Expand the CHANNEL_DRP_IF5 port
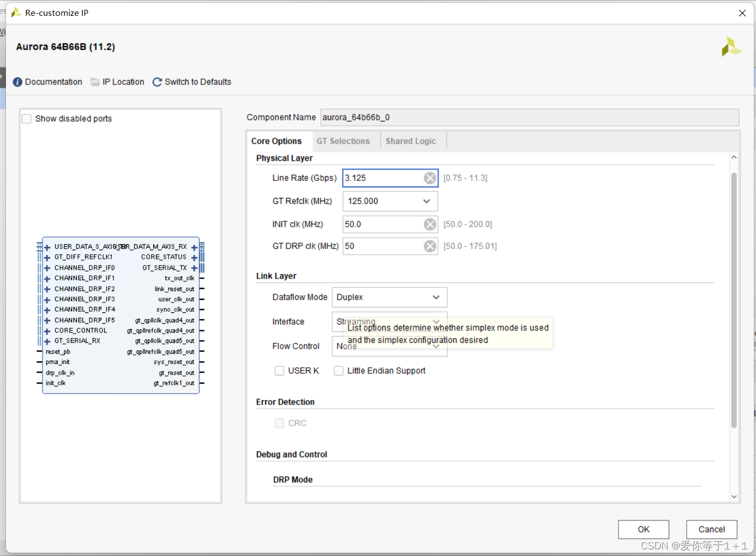The width and height of the screenshot is (756, 556). pos(47,321)
